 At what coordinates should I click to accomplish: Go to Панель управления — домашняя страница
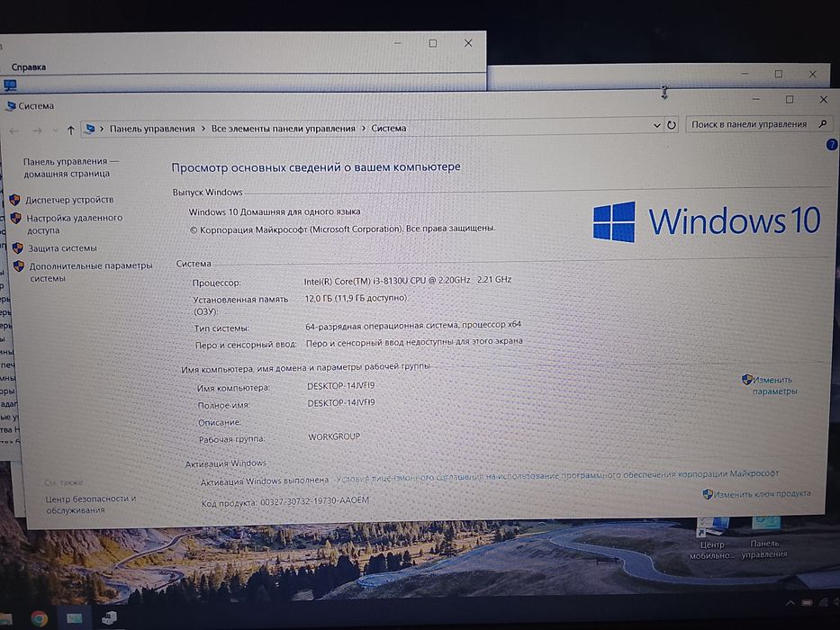pyautogui.click(x=70, y=167)
